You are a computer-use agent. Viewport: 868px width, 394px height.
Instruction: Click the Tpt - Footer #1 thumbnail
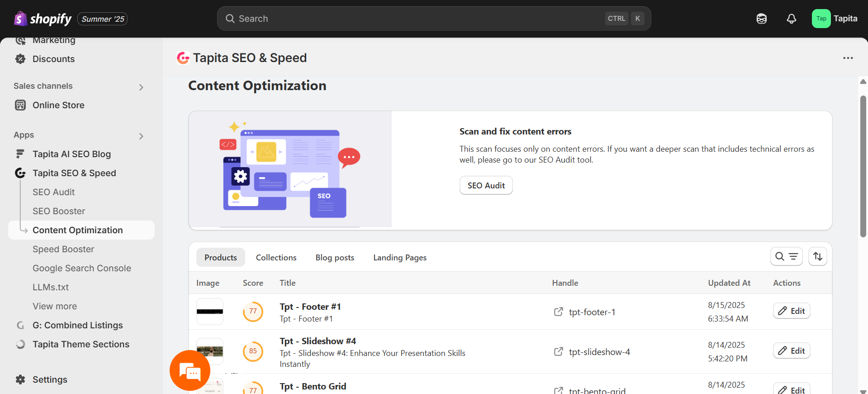[x=210, y=312]
